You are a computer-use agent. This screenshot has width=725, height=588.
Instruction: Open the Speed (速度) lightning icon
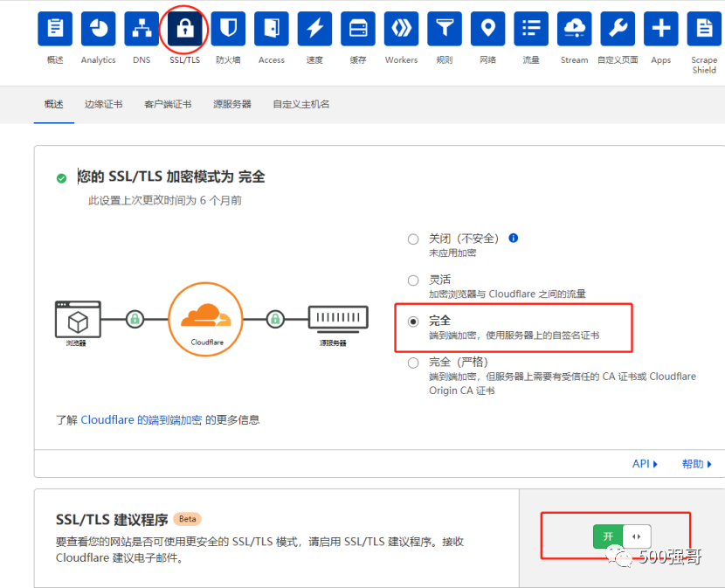(314, 29)
